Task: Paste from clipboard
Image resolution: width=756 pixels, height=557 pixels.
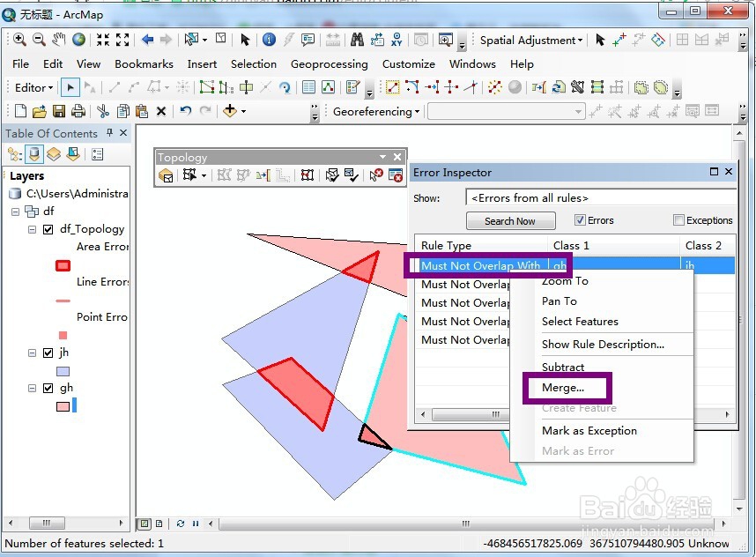Action: [141, 111]
